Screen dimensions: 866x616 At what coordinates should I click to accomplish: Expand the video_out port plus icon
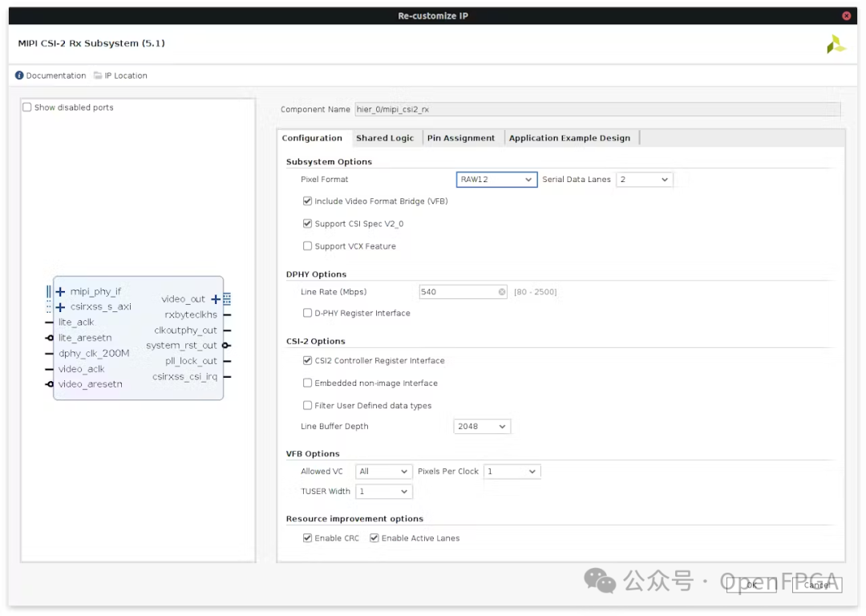pos(216,299)
